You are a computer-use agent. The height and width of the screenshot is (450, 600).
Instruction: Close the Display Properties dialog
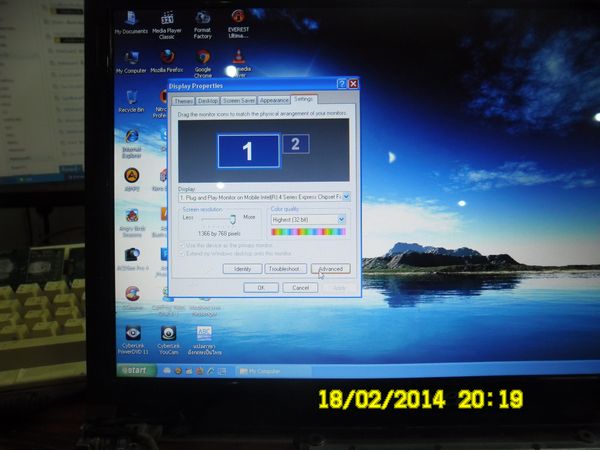click(x=353, y=84)
